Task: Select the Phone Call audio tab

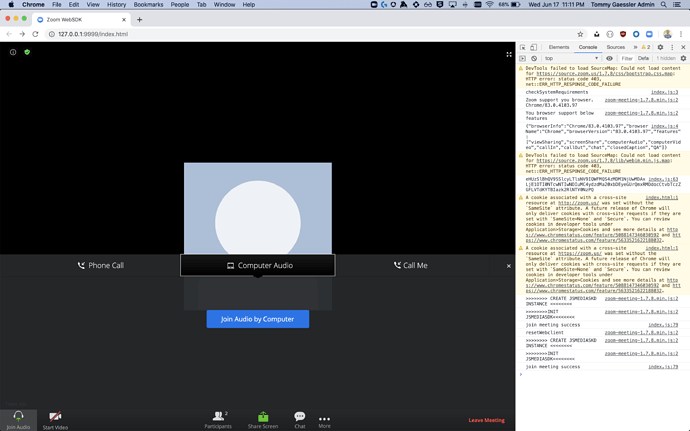Action: click(101, 265)
